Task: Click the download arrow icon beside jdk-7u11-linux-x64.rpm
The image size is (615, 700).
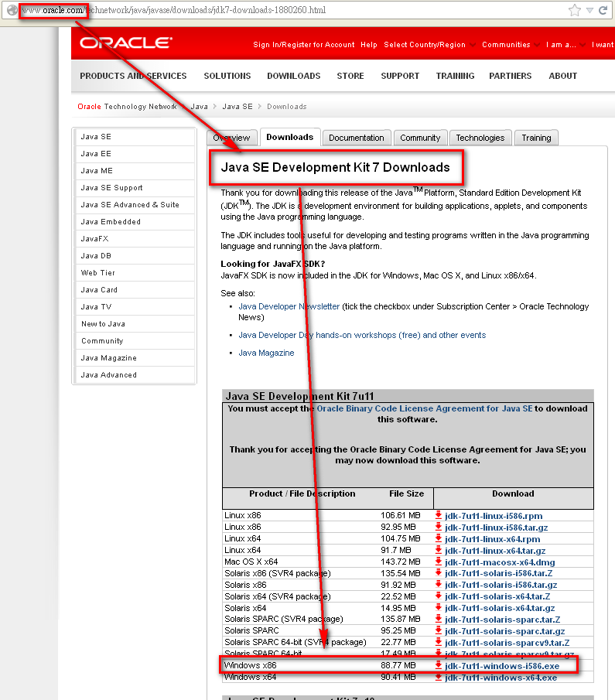Action: [439, 538]
